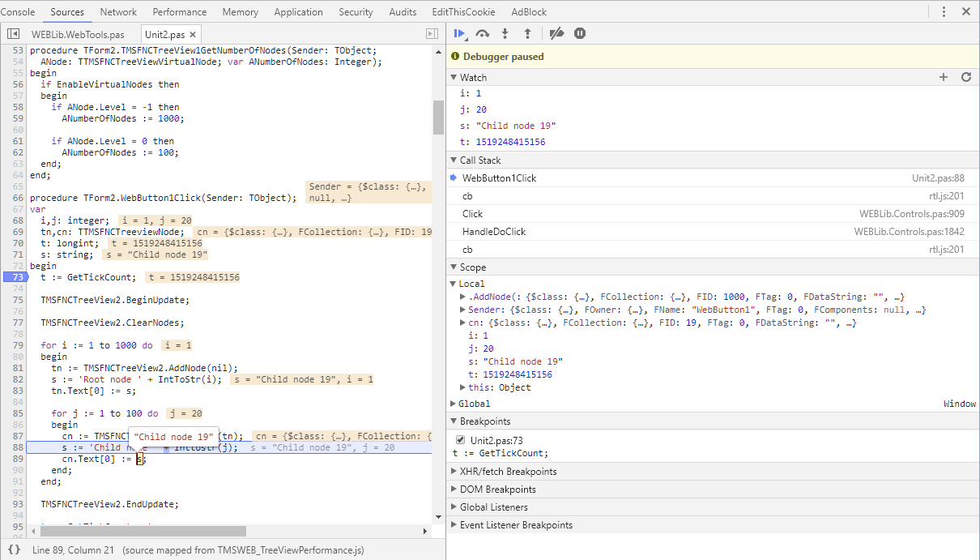Add a new watch expression
The image size is (980, 560).
click(x=944, y=77)
